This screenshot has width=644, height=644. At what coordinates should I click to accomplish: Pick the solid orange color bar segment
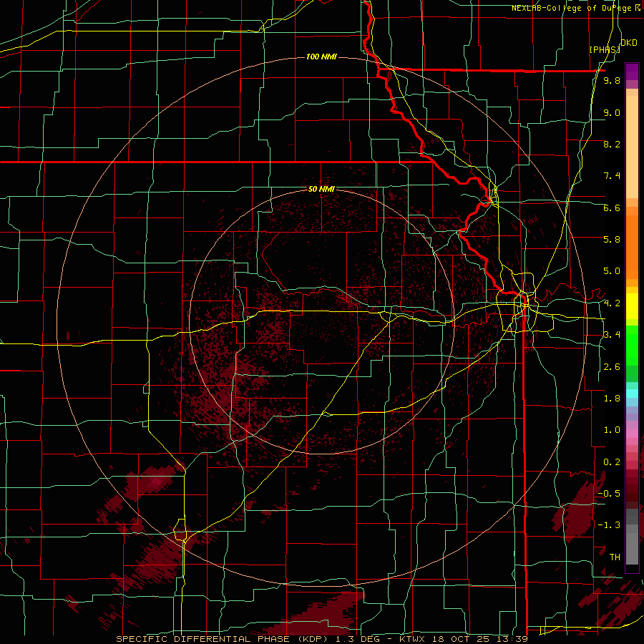tap(632, 248)
